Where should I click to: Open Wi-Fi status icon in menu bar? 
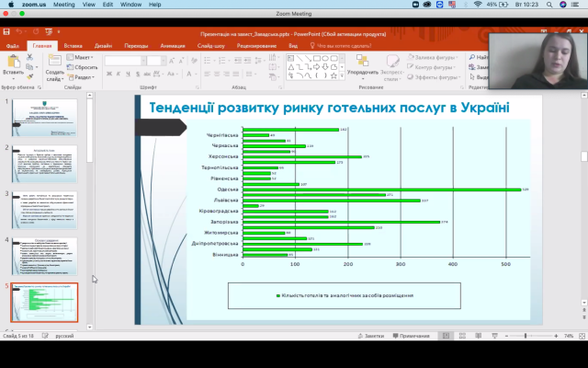tap(478, 5)
